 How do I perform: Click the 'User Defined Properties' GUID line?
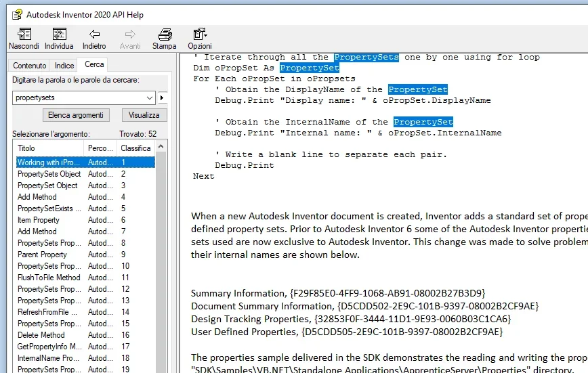(347, 332)
